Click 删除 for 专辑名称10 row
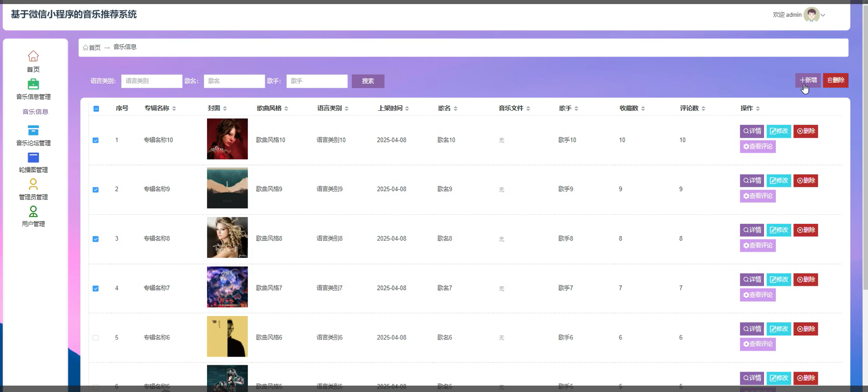 click(806, 131)
